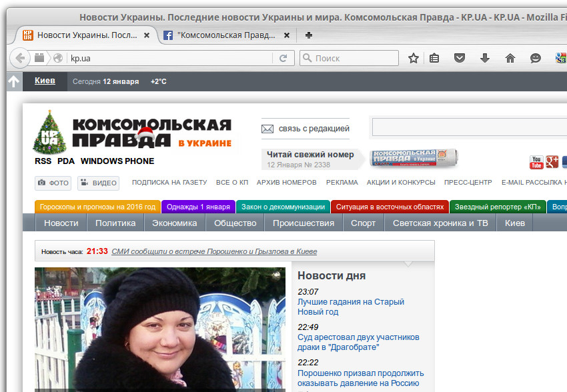This screenshot has width=567, height=392.
Task: Open the Политика navigation section
Action: click(x=115, y=223)
